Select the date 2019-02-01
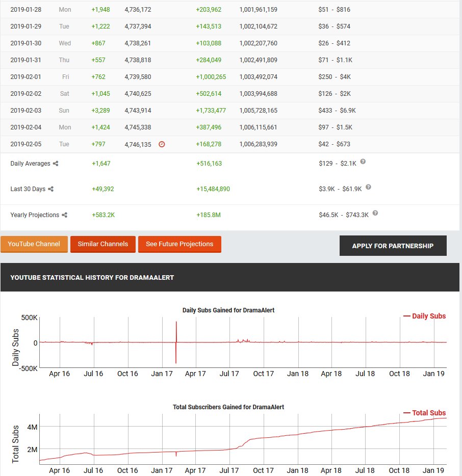Viewport: 462px width, 476px height. point(26,77)
